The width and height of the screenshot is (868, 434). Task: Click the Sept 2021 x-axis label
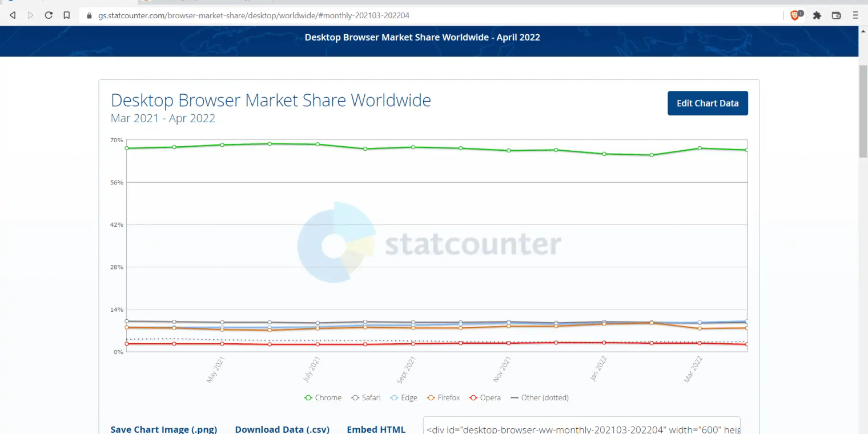pos(406,369)
